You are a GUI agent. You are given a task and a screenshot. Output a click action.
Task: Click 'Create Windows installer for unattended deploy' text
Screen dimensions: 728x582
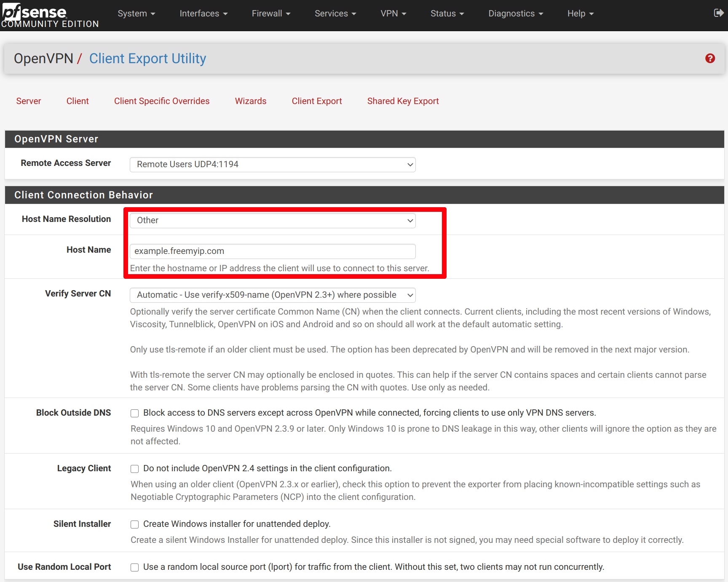[x=237, y=524]
